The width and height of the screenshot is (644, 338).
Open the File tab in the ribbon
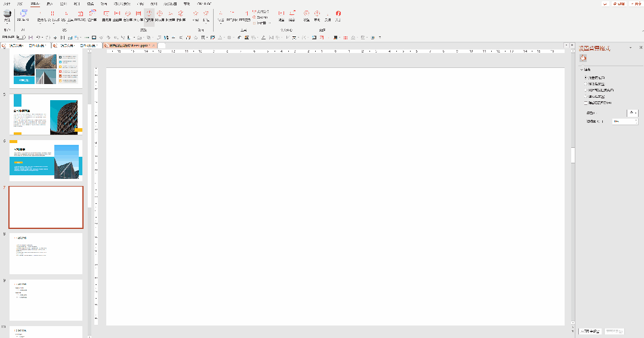[7, 4]
